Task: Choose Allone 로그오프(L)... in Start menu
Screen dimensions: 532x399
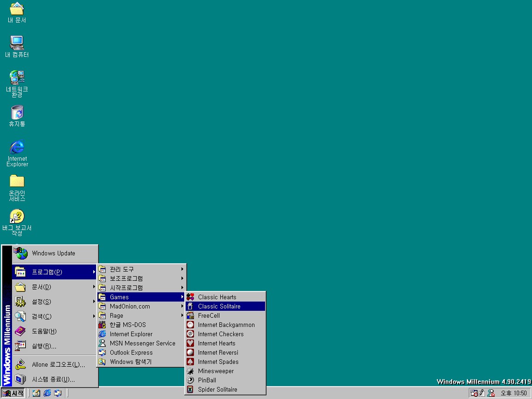Action: coord(55,364)
